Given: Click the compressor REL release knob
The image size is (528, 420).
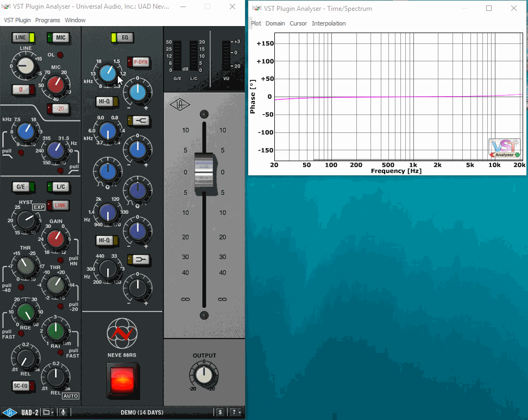Looking at the screenshot, I should tap(56, 377).
